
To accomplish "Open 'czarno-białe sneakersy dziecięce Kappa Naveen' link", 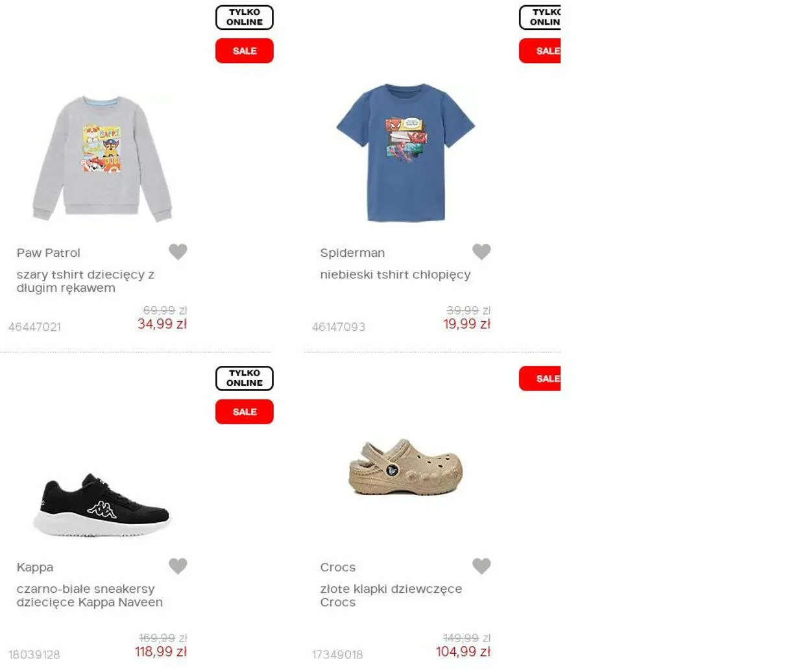I will (x=90, y=595).
